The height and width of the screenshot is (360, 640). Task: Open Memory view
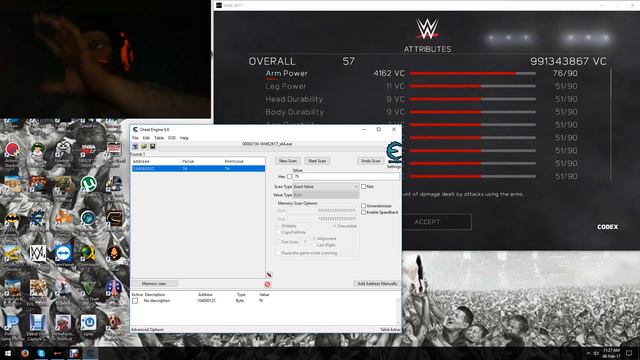pos(154,283)
